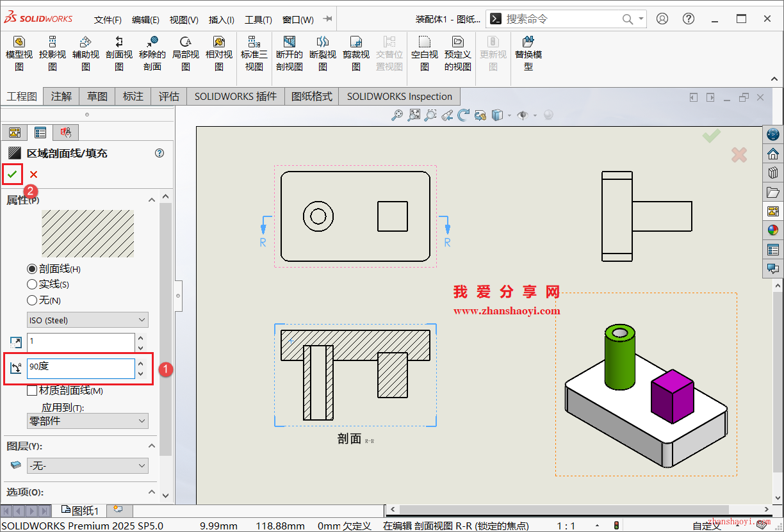Click the Replace Model (替换模型) tool

[x=528, y=53]
